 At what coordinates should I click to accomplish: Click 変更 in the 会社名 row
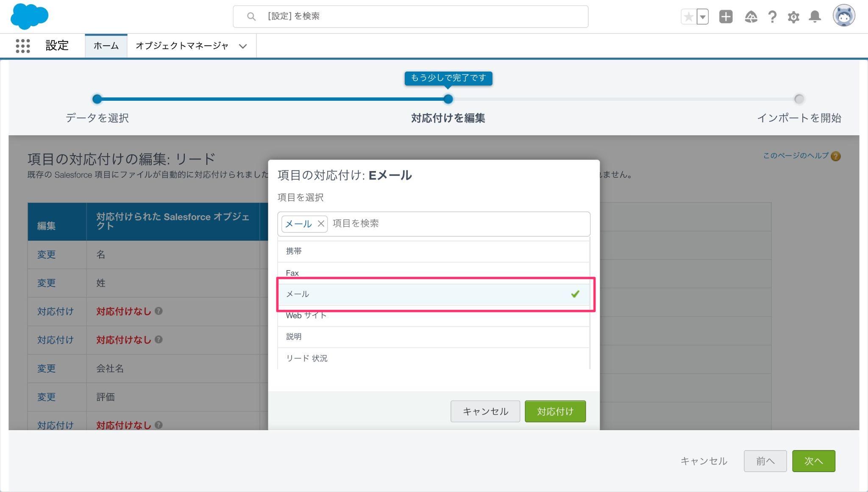[46, 368]
